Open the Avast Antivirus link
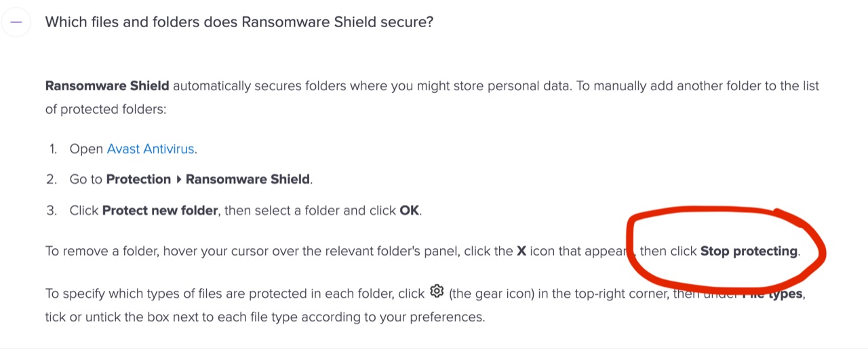Screen dimensions: 868x356 (151, 149)
